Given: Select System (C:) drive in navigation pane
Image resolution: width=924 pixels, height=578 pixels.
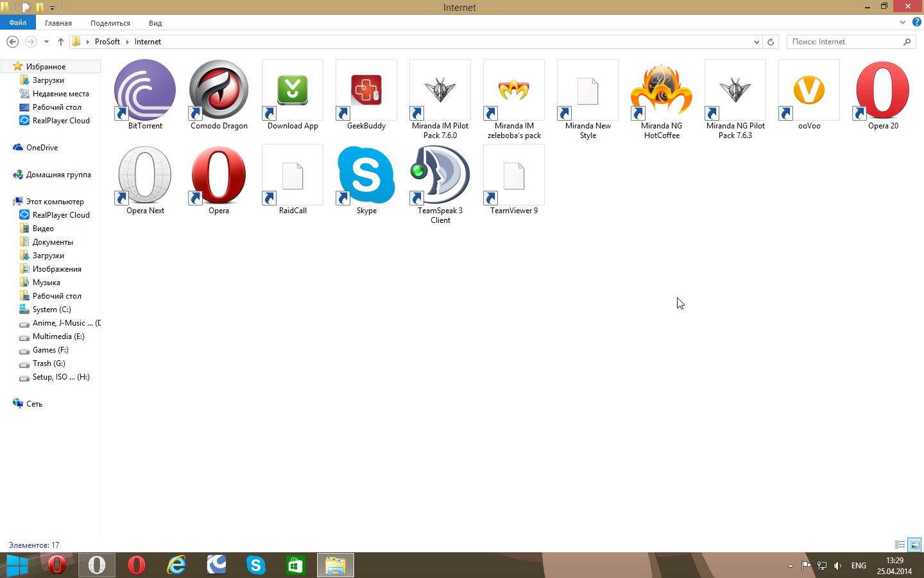Looking at the screenshot, I should coord(51,310).
